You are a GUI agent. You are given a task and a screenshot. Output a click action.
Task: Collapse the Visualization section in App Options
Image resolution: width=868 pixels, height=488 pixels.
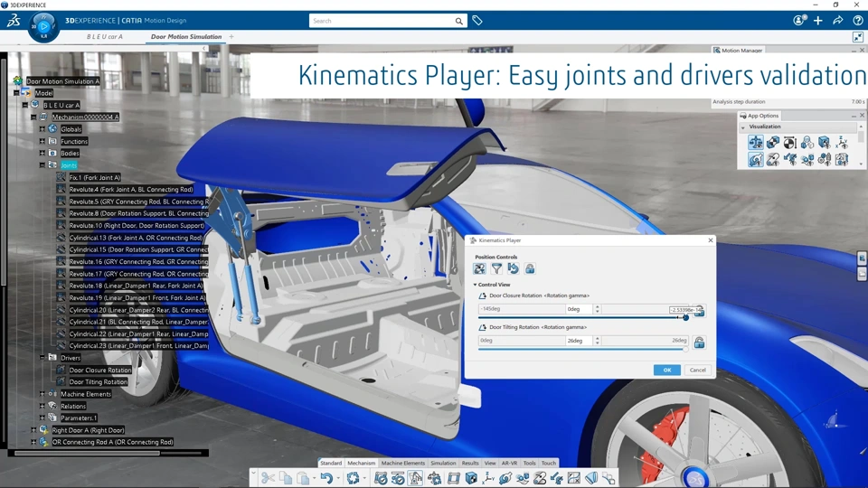coord(743,127)
